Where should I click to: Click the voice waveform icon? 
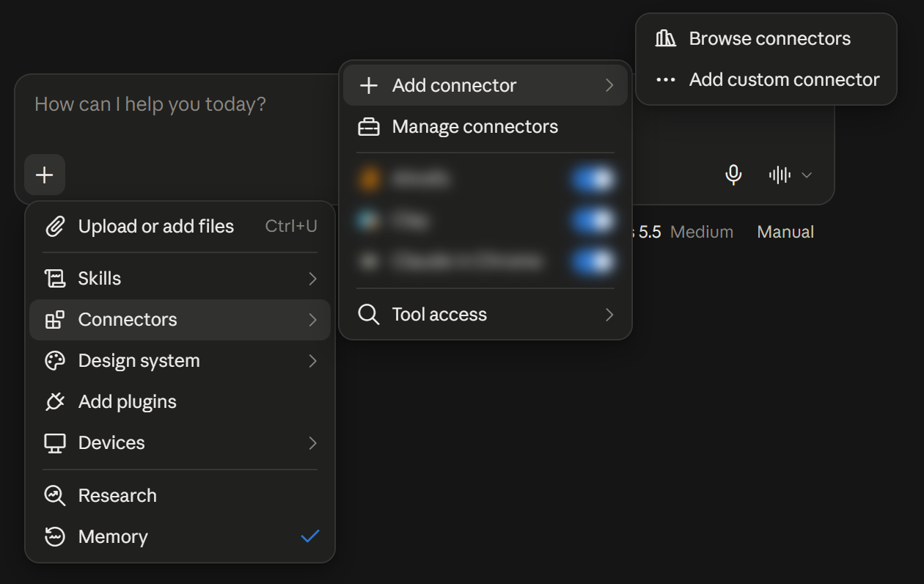[x=780, y=175]
